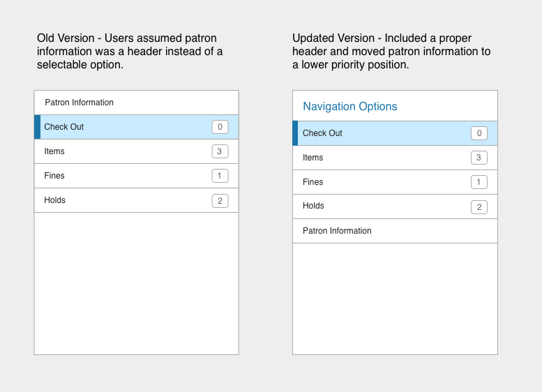Image resolution: width=542 pixels, height=392 pixels.
Task: Click the Items 3 badge, updated version
Action: 479,158
